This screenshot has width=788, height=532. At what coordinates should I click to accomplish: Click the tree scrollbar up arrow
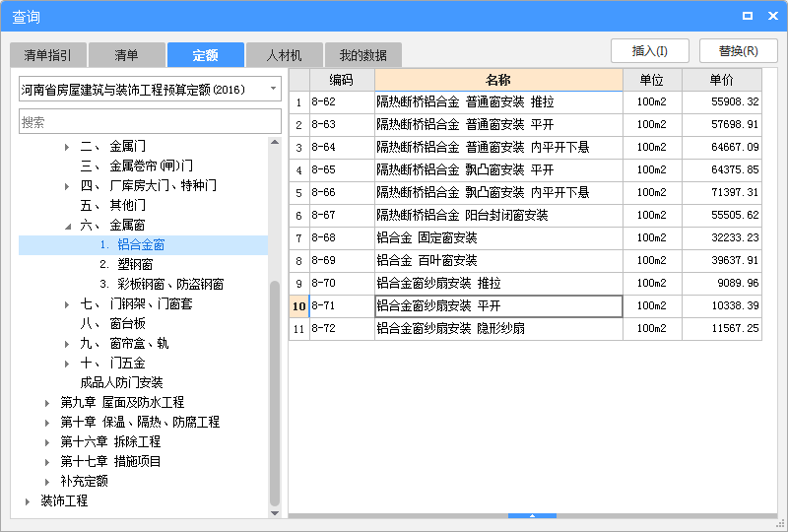275,142
